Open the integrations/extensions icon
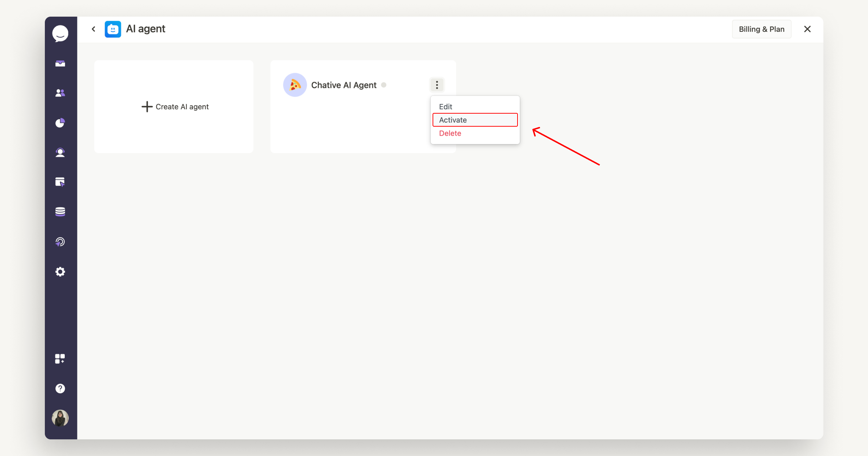Screen dimensions: 868x456 coord(60,359)
